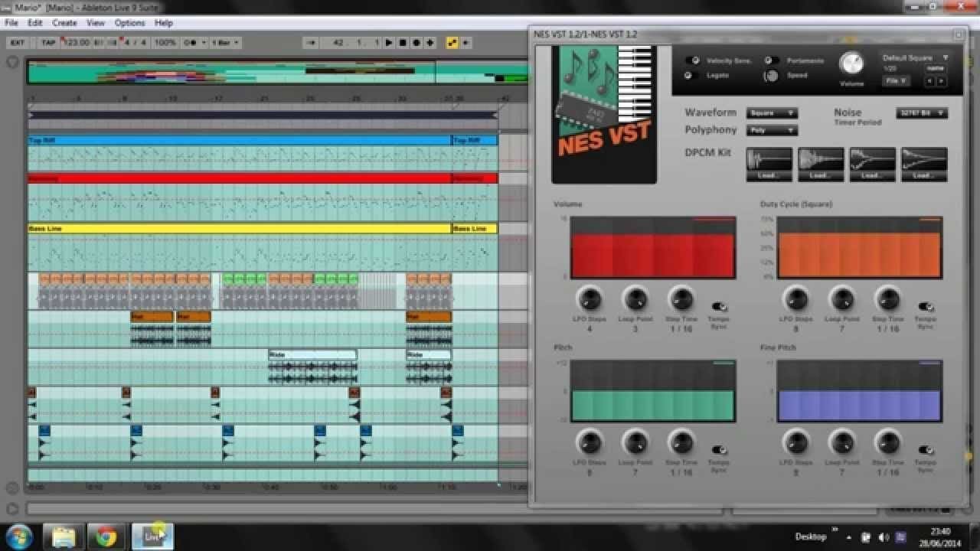Viewport: 980px width, 551px height.
Task: Click the third DPCM Kit Load button
Action: 872,175
